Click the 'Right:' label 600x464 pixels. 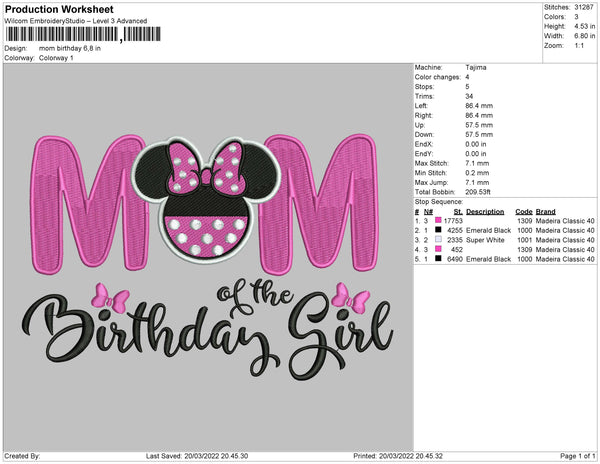(424, 115)
